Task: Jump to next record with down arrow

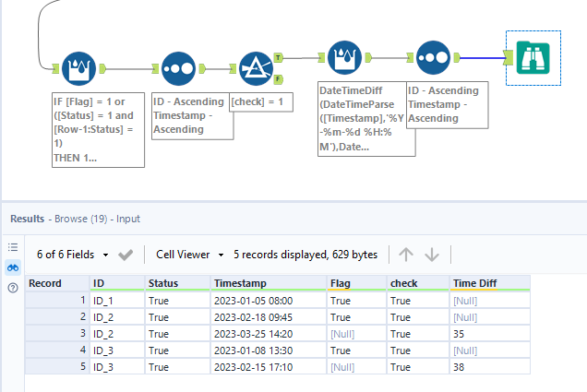Action: point(431,254)
